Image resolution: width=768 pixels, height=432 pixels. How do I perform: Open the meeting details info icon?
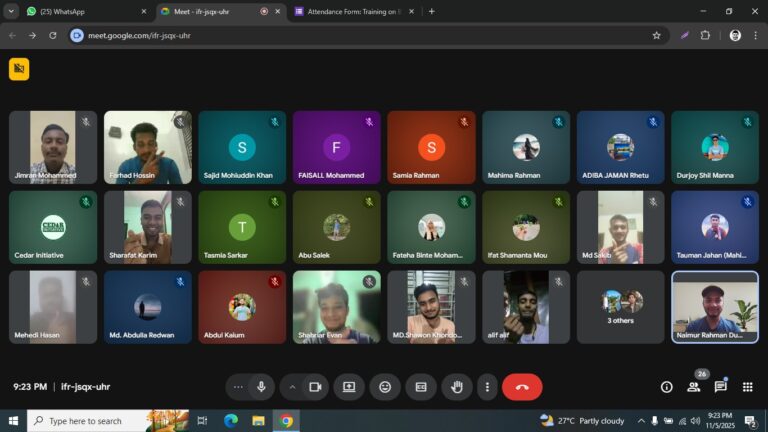666,387
